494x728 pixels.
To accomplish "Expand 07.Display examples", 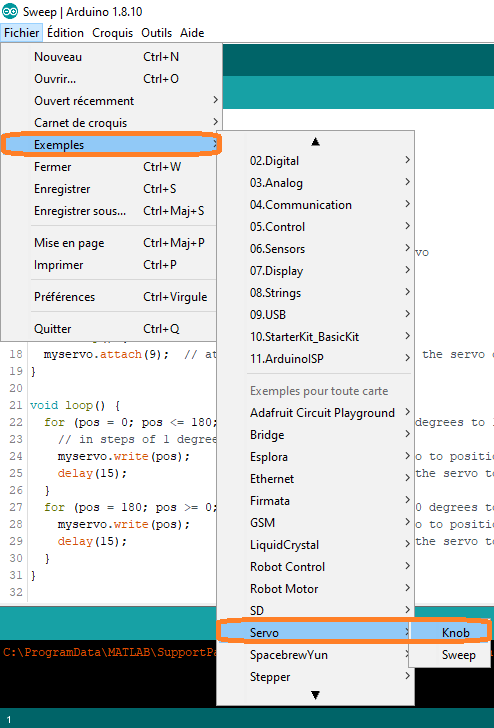I will pos(316,271).
